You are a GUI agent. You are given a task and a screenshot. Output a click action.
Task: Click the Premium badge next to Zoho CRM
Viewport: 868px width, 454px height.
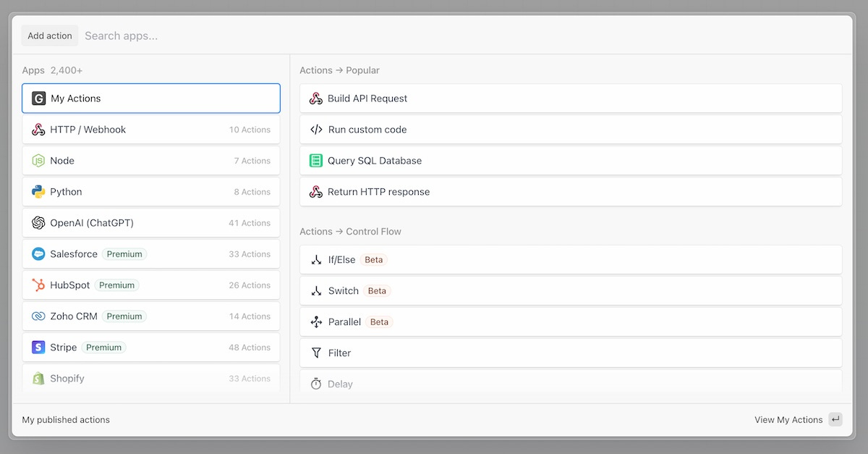[124, 316]
